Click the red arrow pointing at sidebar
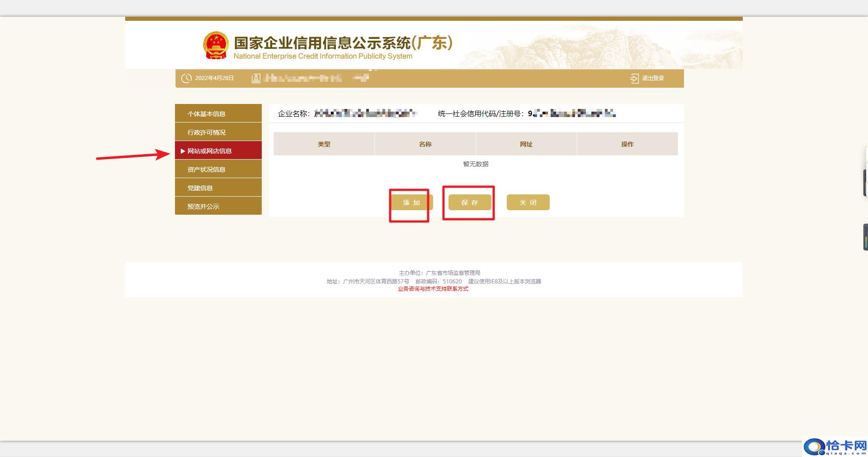This screenshot has width=868, height=457. pyautogui.click(x=131, y=155)
